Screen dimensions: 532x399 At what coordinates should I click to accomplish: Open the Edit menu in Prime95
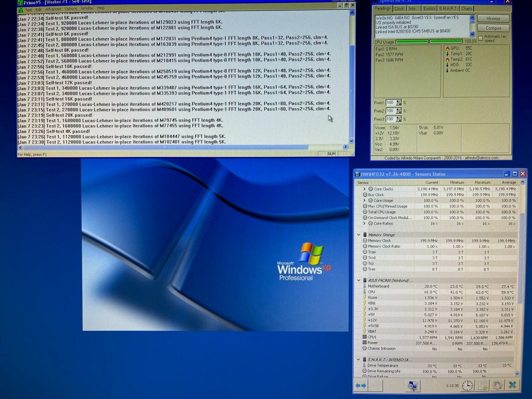pos(39,9)
